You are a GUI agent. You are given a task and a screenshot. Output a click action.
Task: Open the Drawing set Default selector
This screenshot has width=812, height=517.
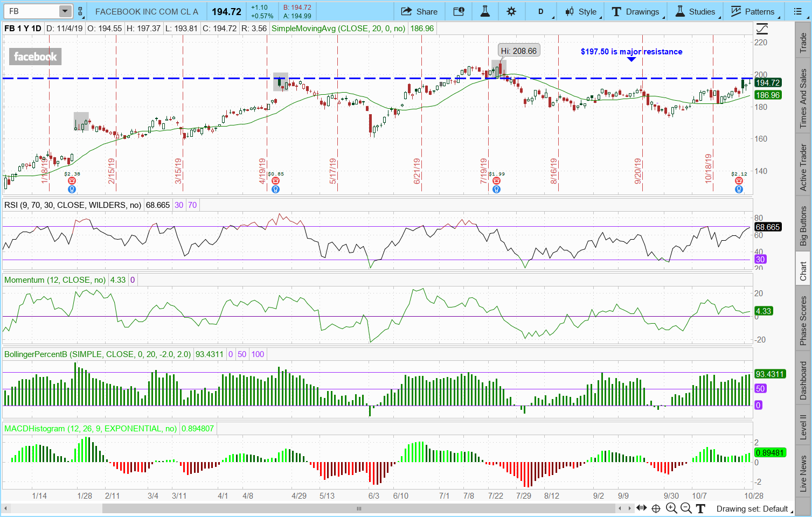pyautogui.click(x=752, y=508)
